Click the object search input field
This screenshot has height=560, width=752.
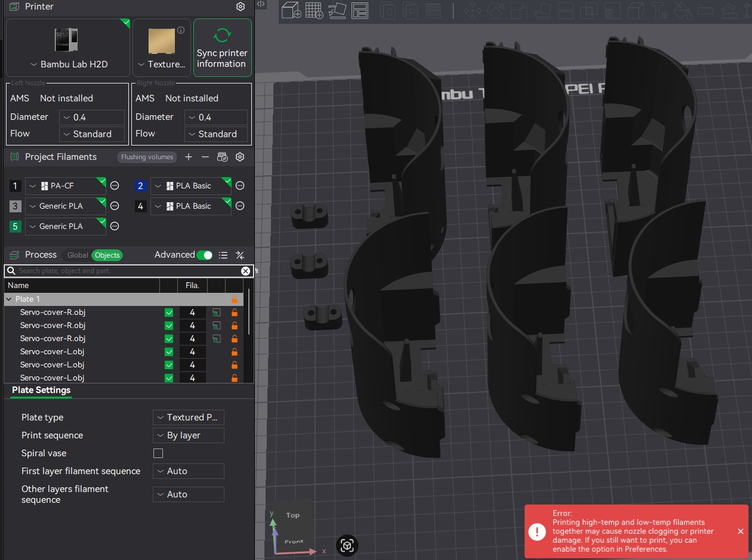pos(128,271)
